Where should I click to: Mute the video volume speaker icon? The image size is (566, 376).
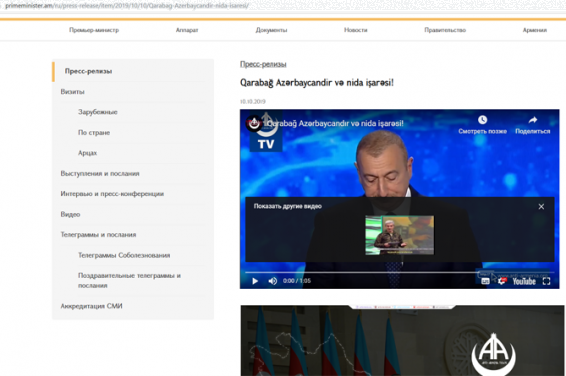pyautogui.click(x=273, y=281)
